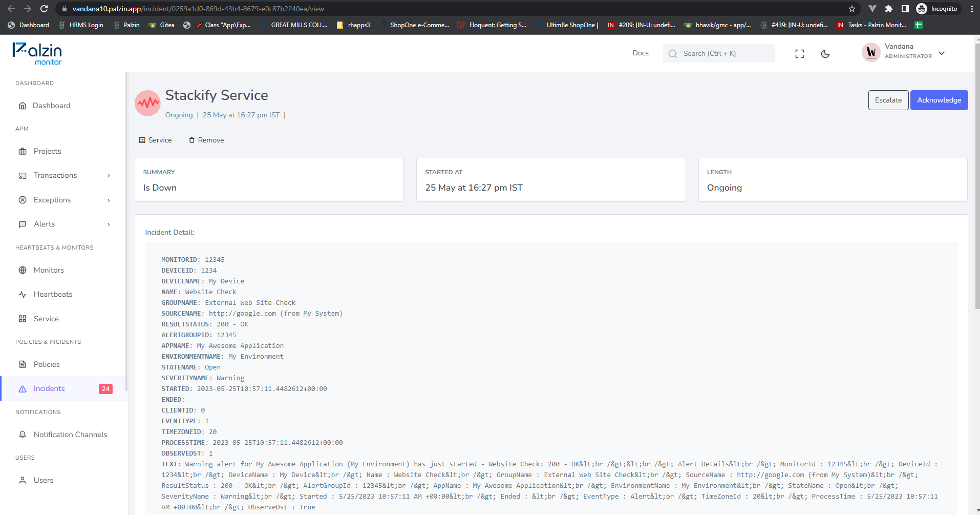Click the Transactions sidebar icon
980x515 pixels.
click(23, 176)
